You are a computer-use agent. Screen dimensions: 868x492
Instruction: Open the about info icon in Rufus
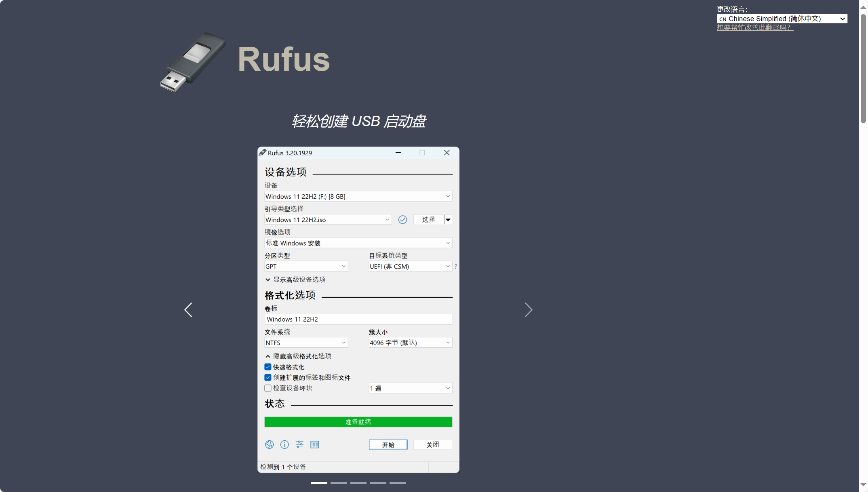click(284, 444)
